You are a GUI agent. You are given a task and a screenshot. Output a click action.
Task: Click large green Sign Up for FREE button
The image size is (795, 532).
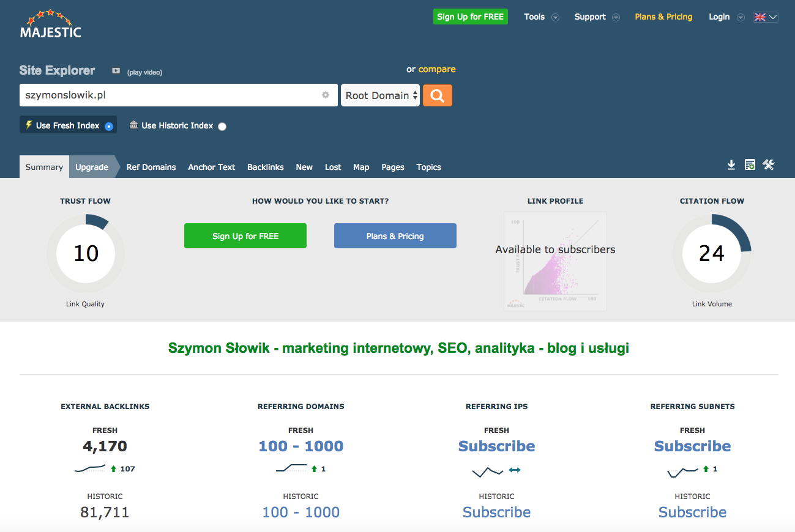tap(245, 236)
